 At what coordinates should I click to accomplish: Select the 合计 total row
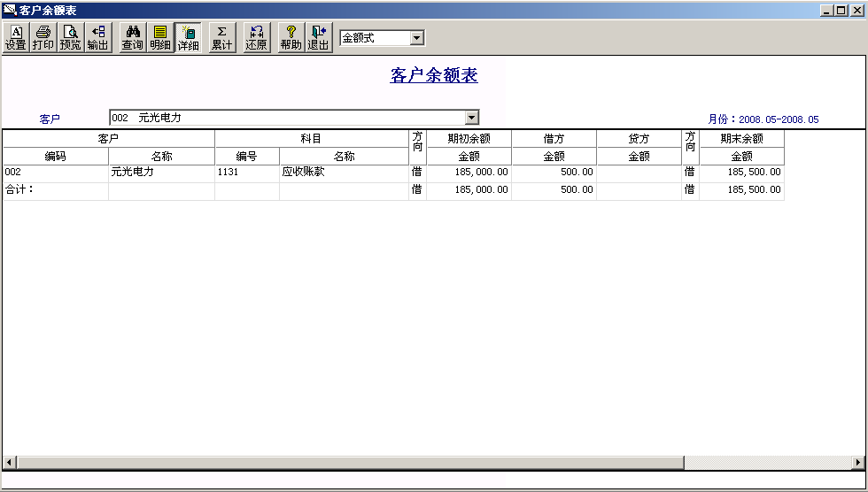tap(393, 189)
